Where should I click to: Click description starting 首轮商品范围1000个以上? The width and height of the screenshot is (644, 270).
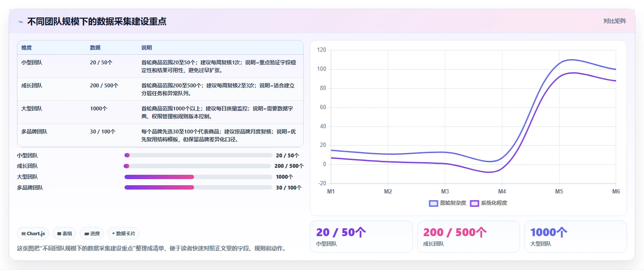coord(218,112)
